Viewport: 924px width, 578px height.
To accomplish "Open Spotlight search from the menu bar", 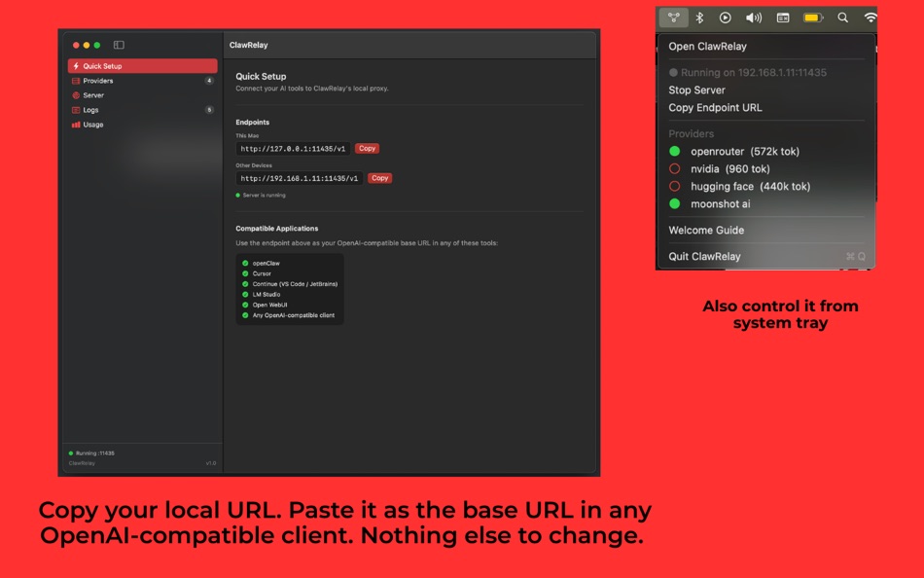I will tap(842, 17).
